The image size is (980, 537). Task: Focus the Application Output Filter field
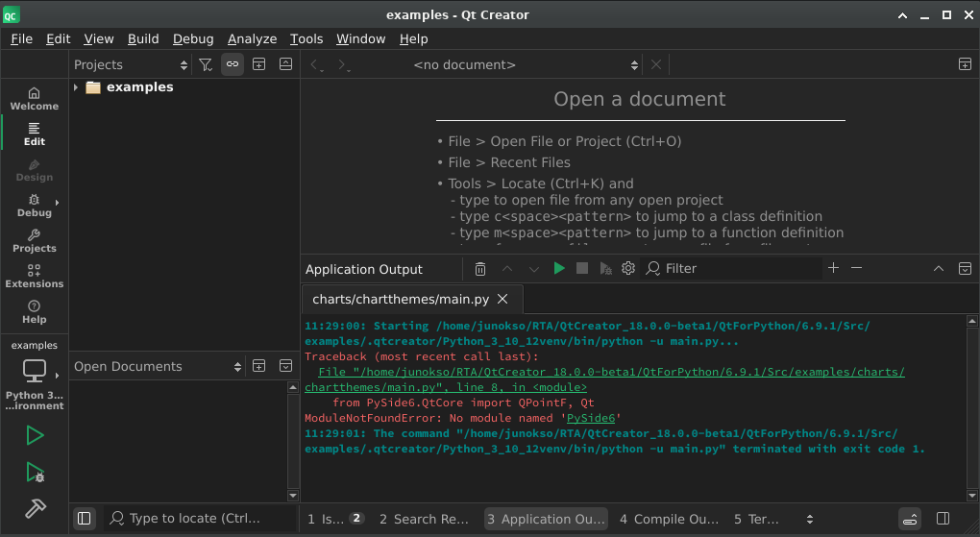[731, 268]
